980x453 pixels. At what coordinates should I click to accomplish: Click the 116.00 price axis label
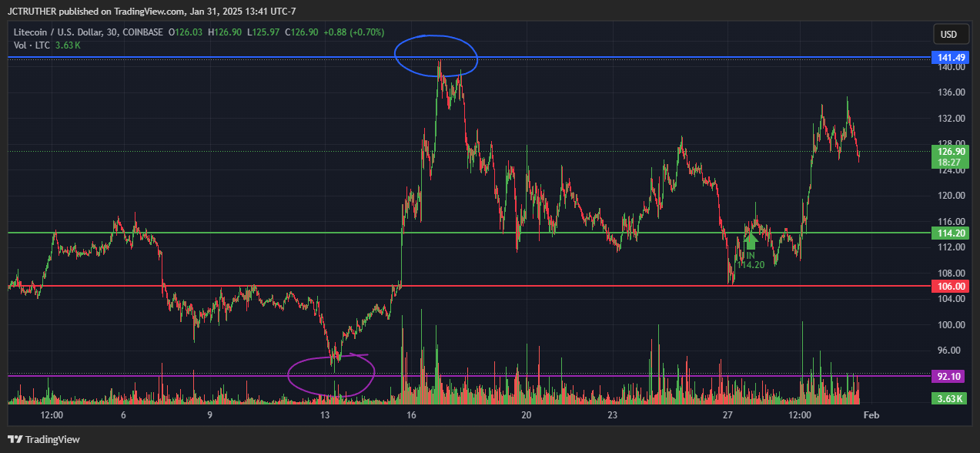pos(950,221)
